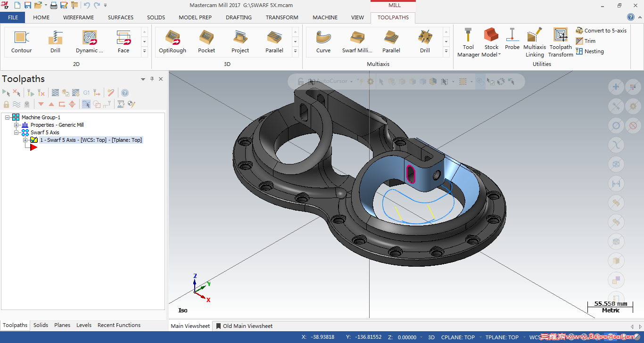The image size is (644, 343).
Task: Open the Probe utility
Action: coord(512,39)
